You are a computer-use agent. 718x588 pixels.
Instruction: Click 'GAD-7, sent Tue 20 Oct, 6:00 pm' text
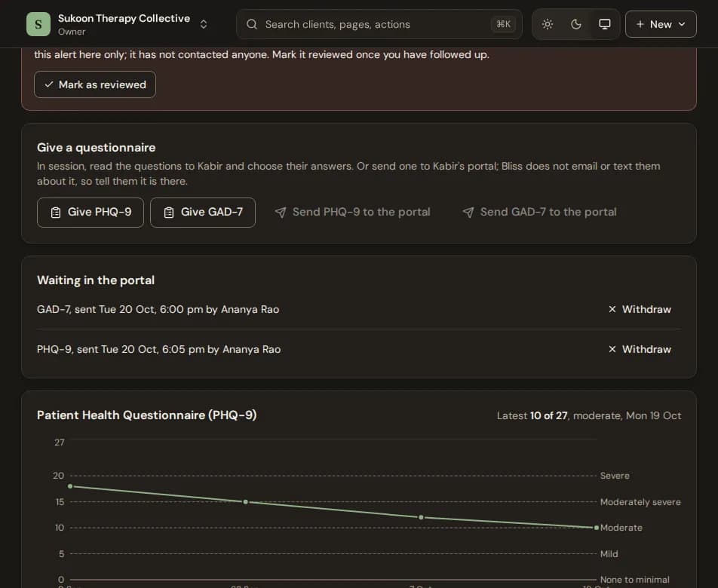pos(120,309)
